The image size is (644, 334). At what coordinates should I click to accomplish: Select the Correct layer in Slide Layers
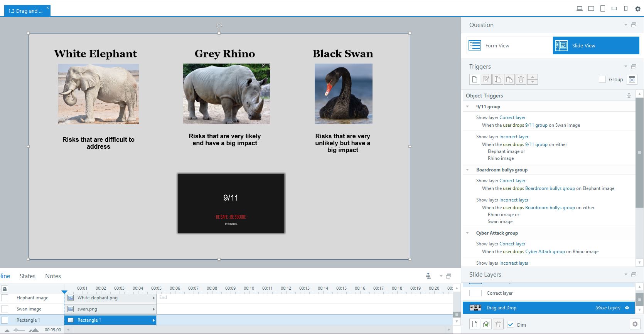499,293
